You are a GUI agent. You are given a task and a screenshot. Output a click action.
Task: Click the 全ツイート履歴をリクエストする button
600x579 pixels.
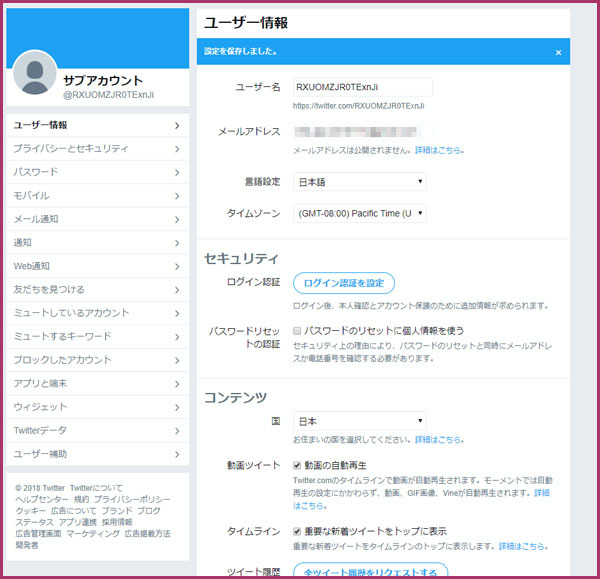pos(370,570)
